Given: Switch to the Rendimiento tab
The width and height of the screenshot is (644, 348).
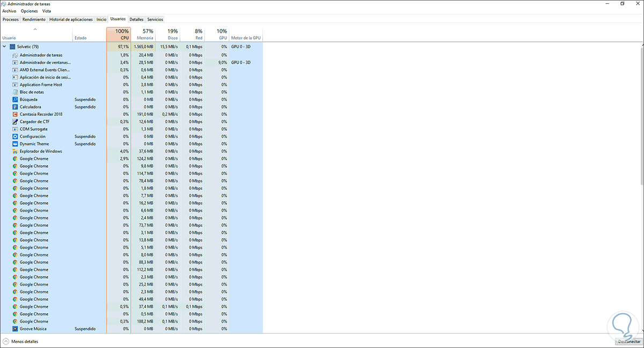Looking at the screenshot, I should pyautogui.click(x=34, y=19).
